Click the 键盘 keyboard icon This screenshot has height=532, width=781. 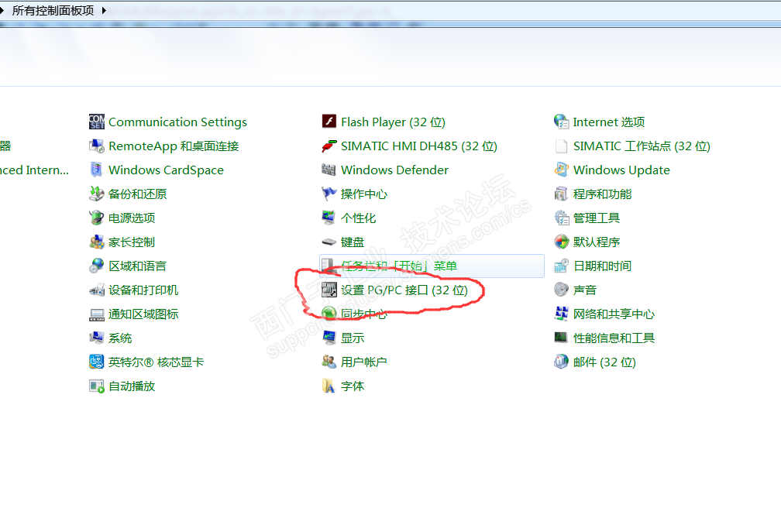click(x=329, y=242)
